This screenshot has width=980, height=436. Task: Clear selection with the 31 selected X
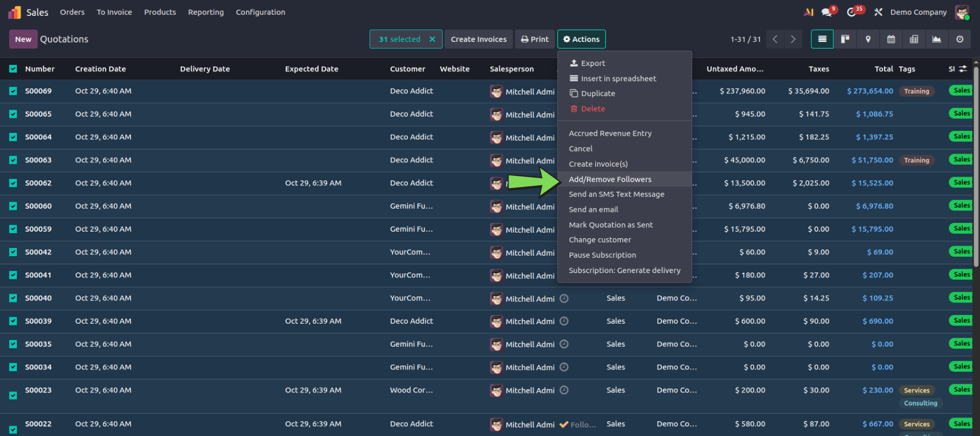tap(432, 39)
